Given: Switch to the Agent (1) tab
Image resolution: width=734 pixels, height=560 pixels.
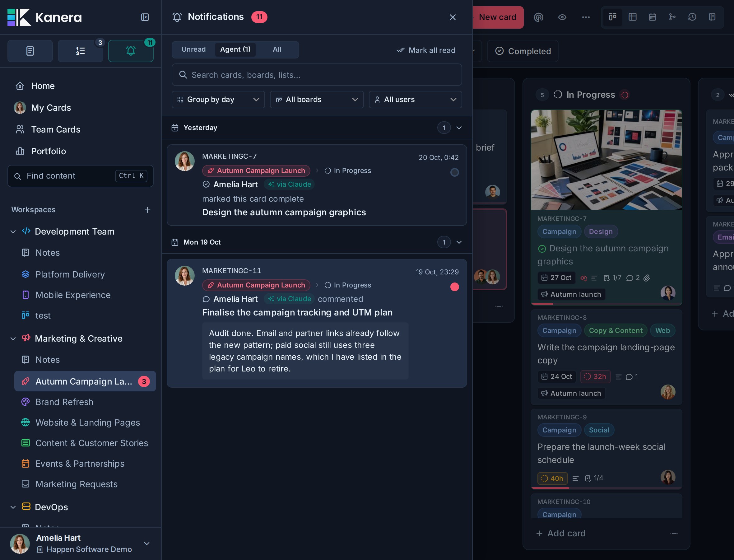Looking at the screenshot, I should [x=235, y=49].
